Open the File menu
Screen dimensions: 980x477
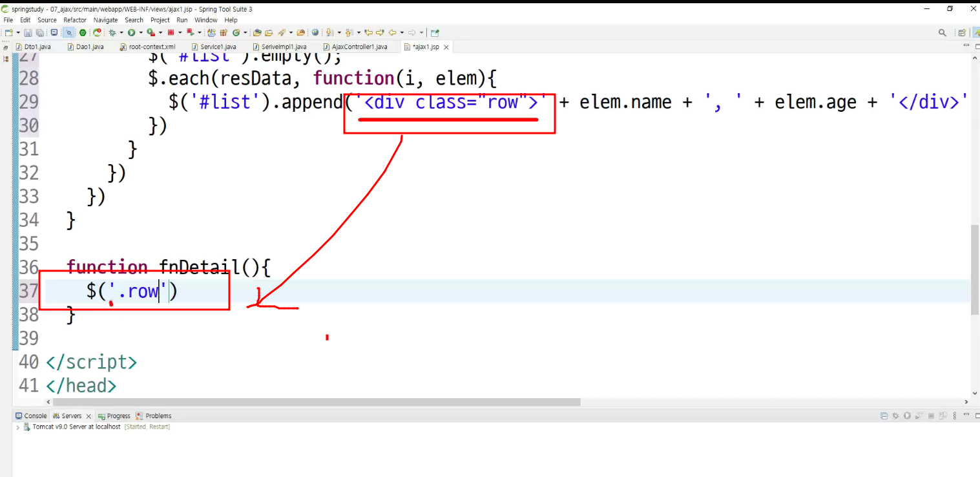[x=8, y=20]
